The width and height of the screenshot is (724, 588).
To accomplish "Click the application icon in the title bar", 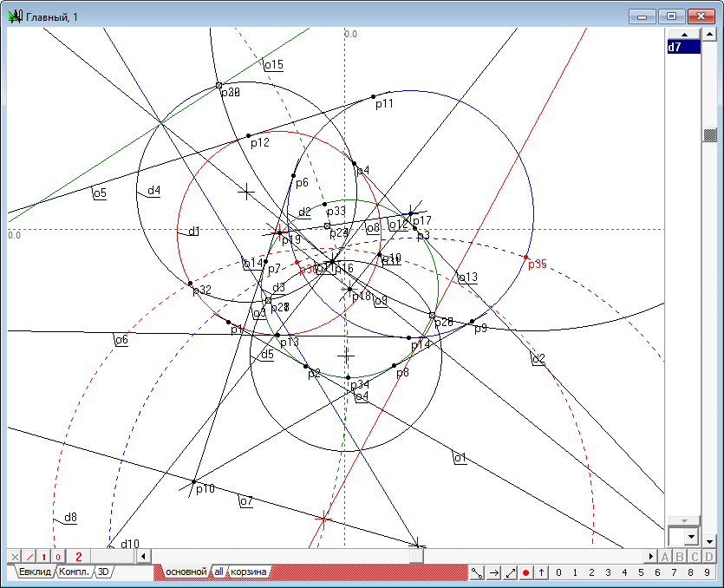I will tap(16, 17).
